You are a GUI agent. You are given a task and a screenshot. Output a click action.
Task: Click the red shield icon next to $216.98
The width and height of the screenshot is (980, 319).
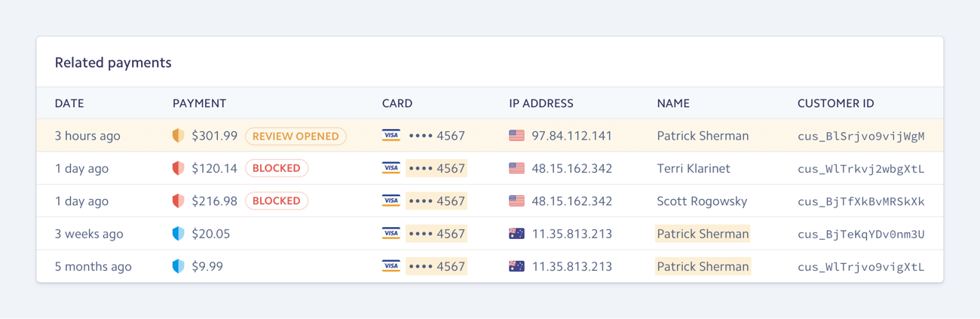pos(178,201)
